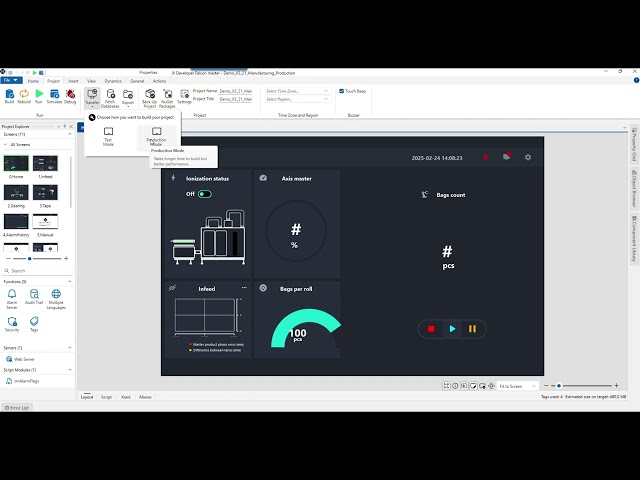
Task: Switch the Ionization status toggle
Action: point(205,194)
